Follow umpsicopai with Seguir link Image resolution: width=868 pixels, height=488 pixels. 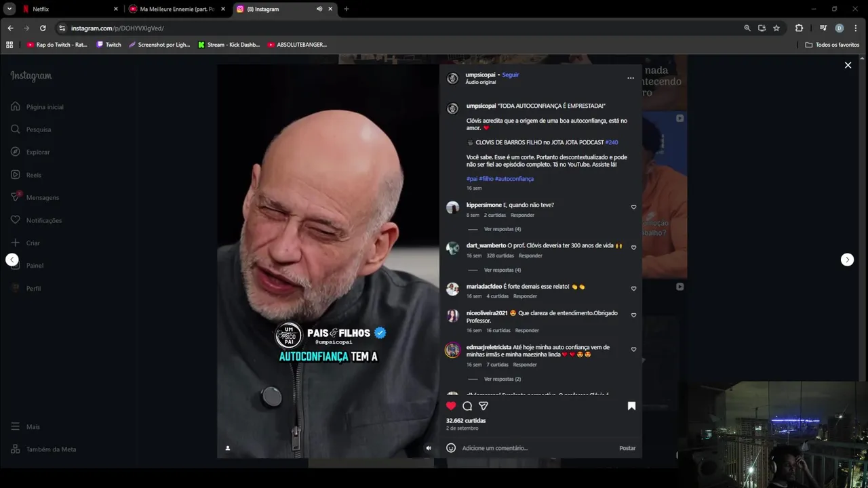coord(511,75)
